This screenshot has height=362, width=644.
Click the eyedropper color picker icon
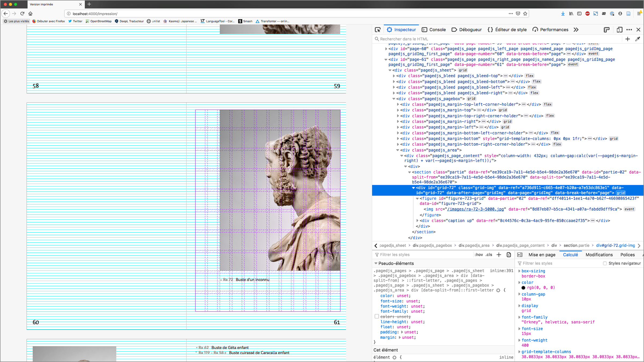coord(638,39)
